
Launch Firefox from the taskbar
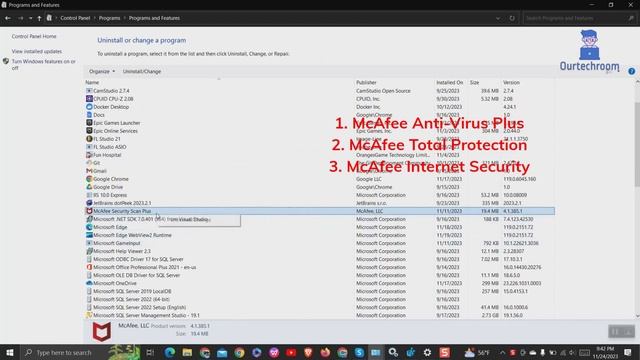click(325, 352)
